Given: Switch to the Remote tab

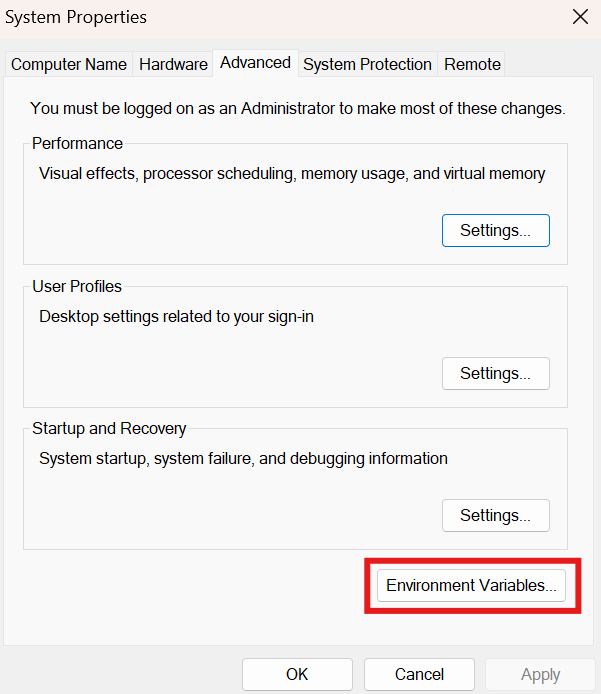Looking at the screenshot, I should 472,64.
